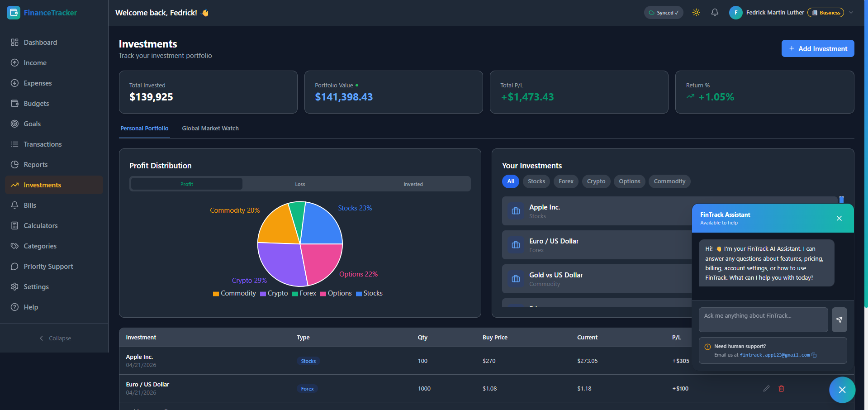Viewport: 868px width, 410px height.
Task: Click the Return +1.05% value
Action: click(716, 97)
